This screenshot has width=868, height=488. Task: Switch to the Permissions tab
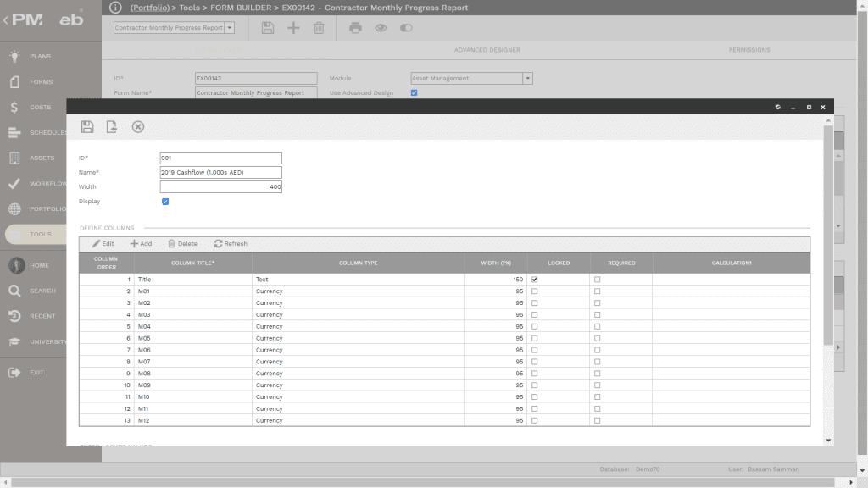click(x=749, y=50)
